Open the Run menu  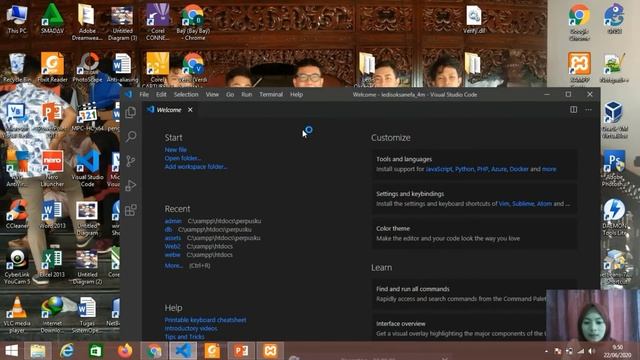click(247, 94)
